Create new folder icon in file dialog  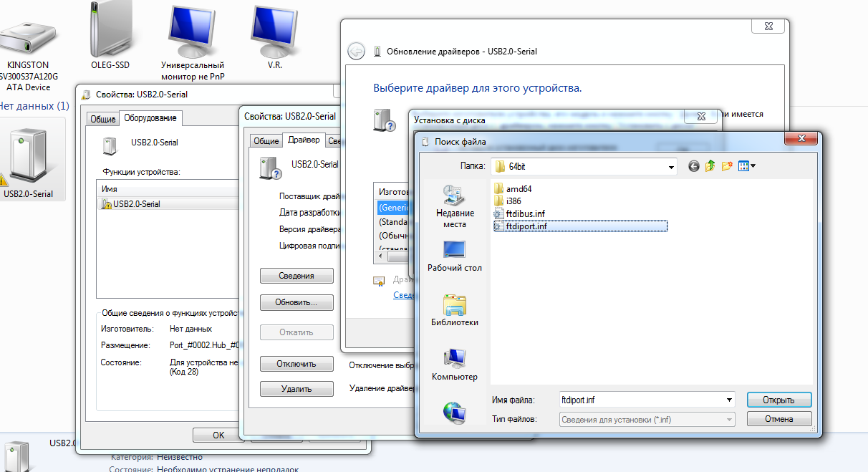coord(727,166)
